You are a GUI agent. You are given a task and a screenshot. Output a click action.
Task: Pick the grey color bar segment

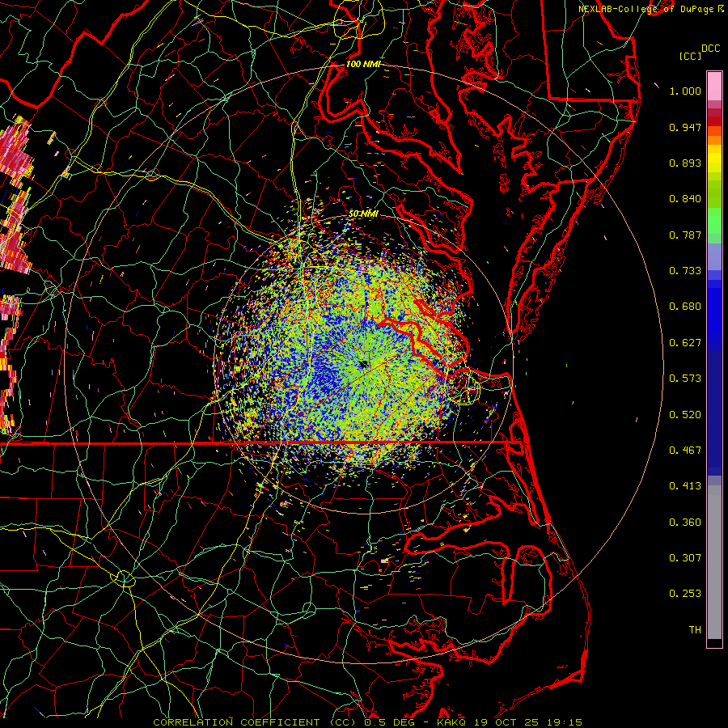coord(714,562)
